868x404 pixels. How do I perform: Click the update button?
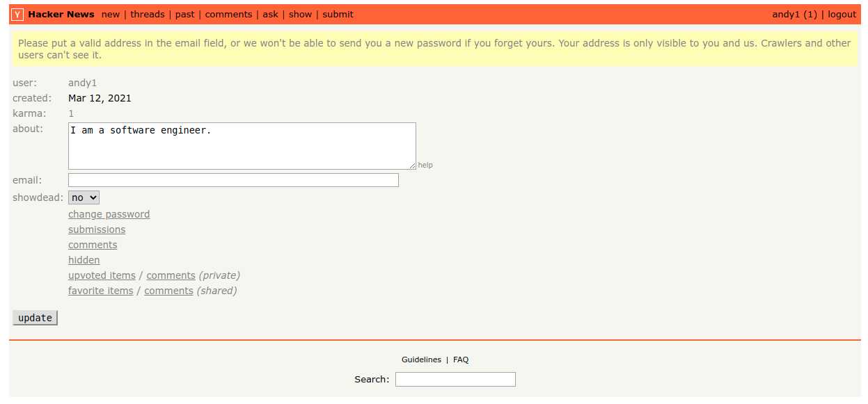[x=35, y=318]
